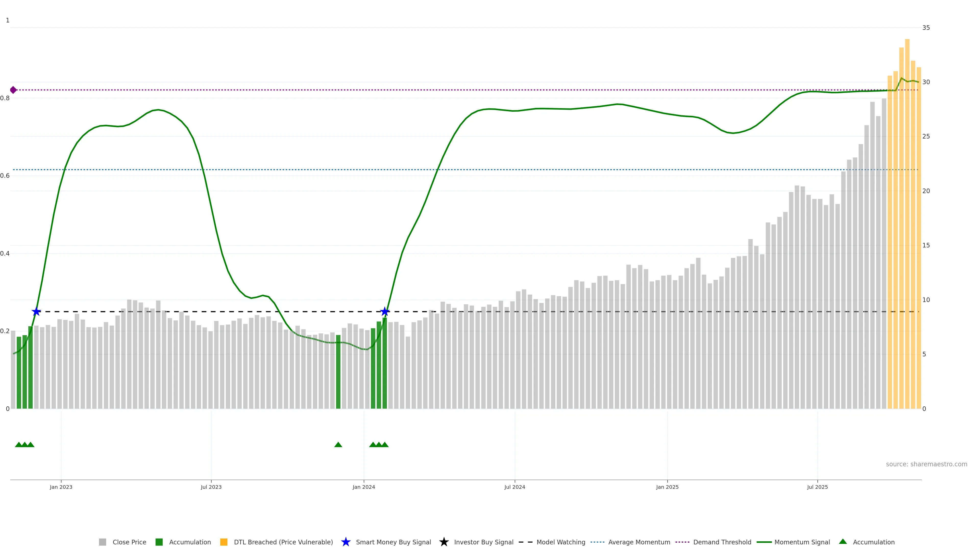Click the purple diamond Demand Threshold marker
The height and width of the screenshot is (551, 980).
point(13,90)
